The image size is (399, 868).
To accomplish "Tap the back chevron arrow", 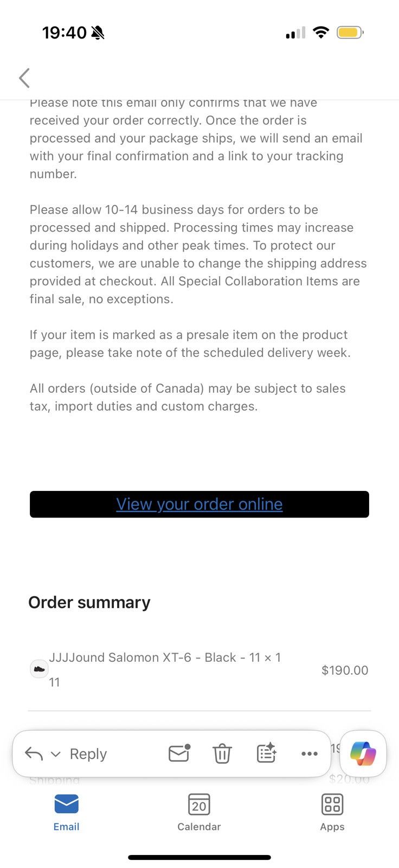I will coord(24,78).
